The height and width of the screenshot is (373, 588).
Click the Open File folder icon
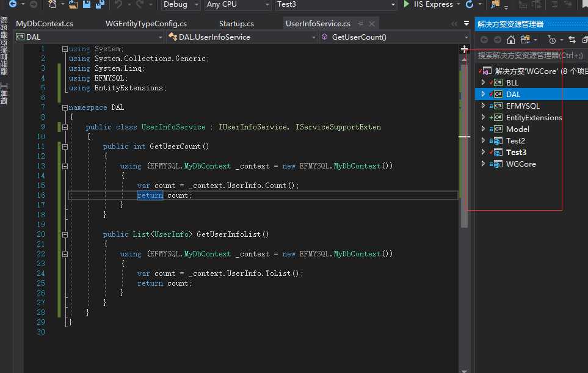[x=73, y=4]
